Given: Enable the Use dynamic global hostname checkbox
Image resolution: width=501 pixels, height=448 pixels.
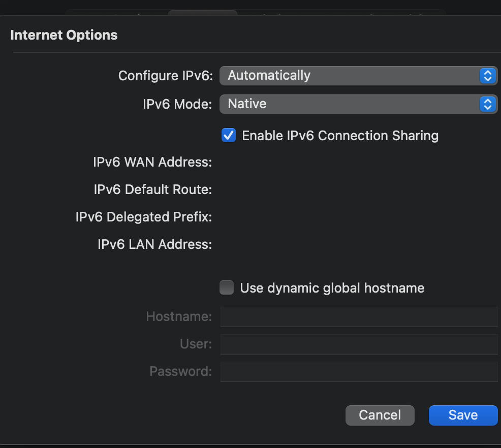Looking at the screenshot, I should click(227, 287).
